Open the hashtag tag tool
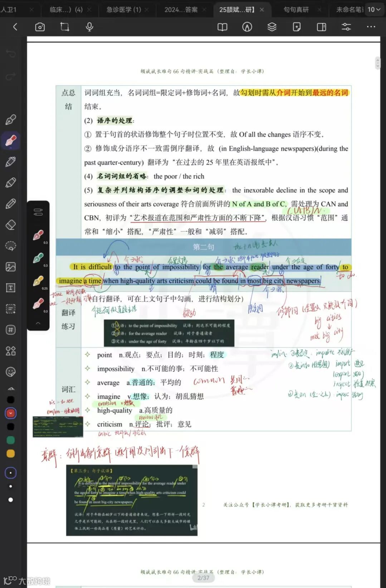This screenshot has height=588, width=386. click(x=11, y=330)
